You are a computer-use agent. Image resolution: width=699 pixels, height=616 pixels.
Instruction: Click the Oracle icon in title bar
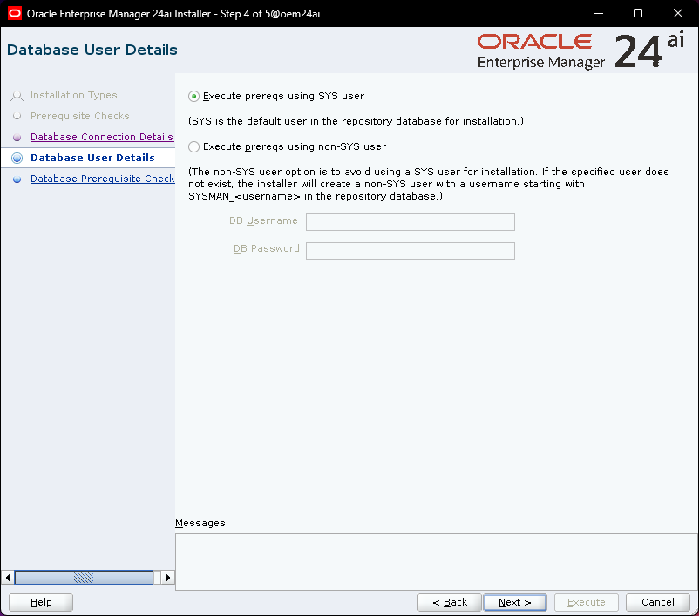(x=14, y=14)
